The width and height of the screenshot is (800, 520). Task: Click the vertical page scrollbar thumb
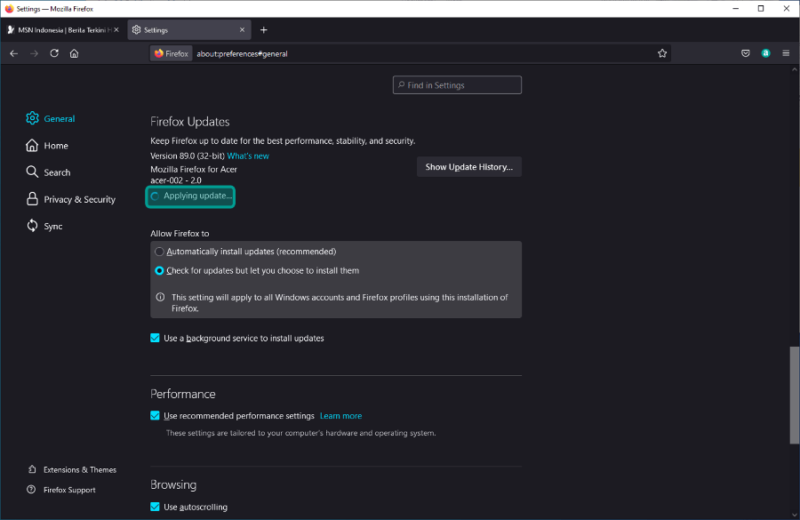(794, 395)
